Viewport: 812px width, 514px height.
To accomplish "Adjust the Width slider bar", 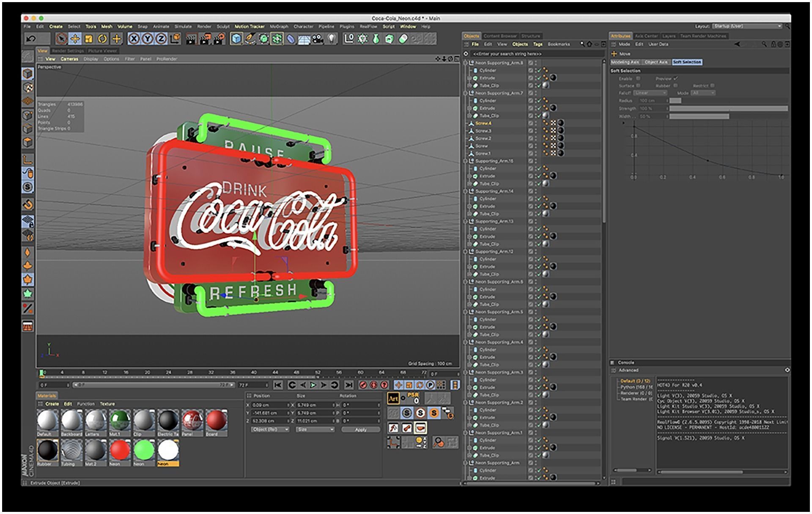I will [728, 116].
